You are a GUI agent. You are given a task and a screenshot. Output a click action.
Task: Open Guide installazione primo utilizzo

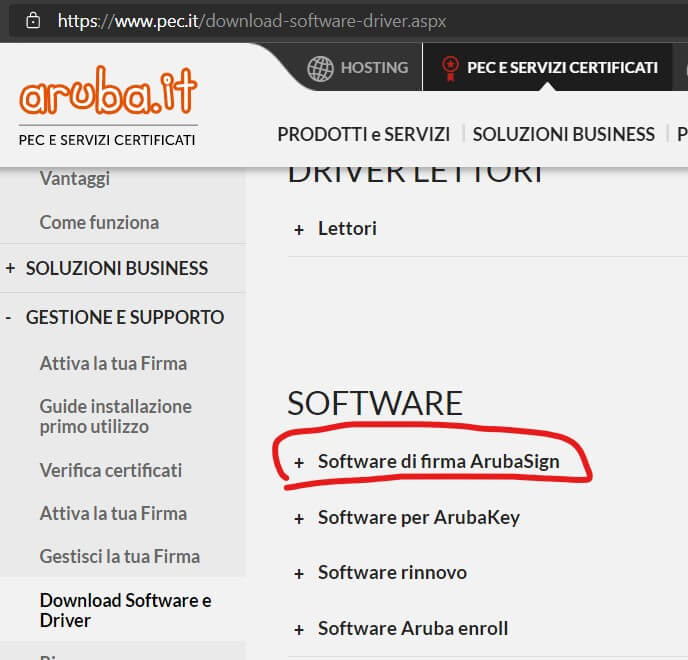pos(115,416)
